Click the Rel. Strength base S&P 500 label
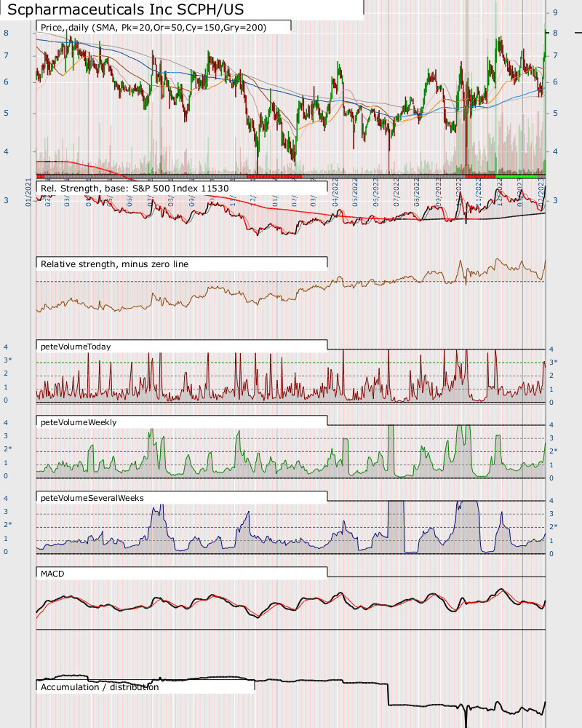This screenshot has width=582, height=728. click(135, 189)
